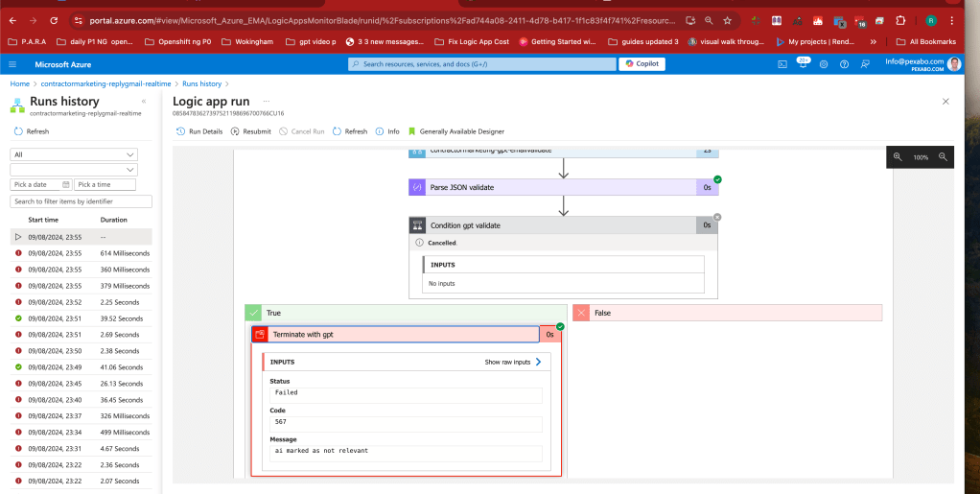Open Azure help question mark icon
Image resolution: width=980 pixels, height=494 pixels.
tap(845, 64)
